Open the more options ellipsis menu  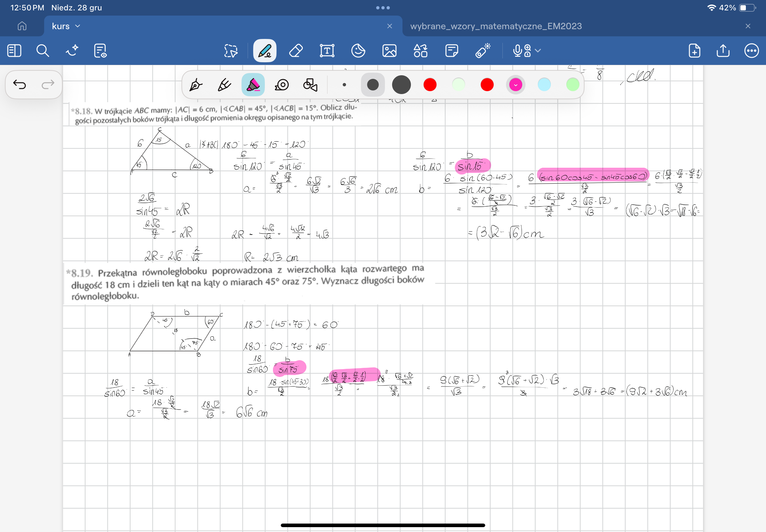tap(751, 51)
